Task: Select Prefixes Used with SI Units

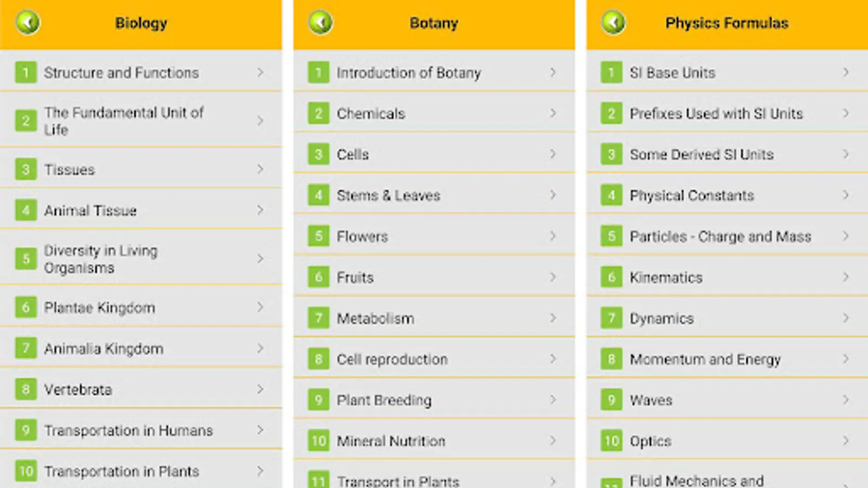Action: 716,113
